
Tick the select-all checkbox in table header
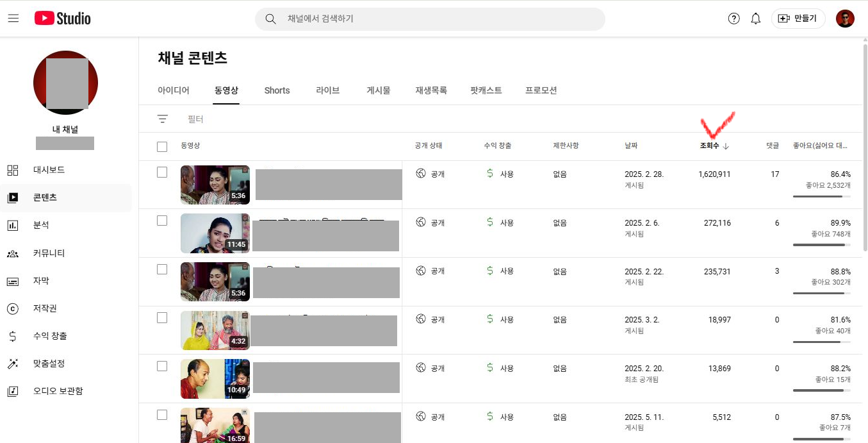coord(162,147)
